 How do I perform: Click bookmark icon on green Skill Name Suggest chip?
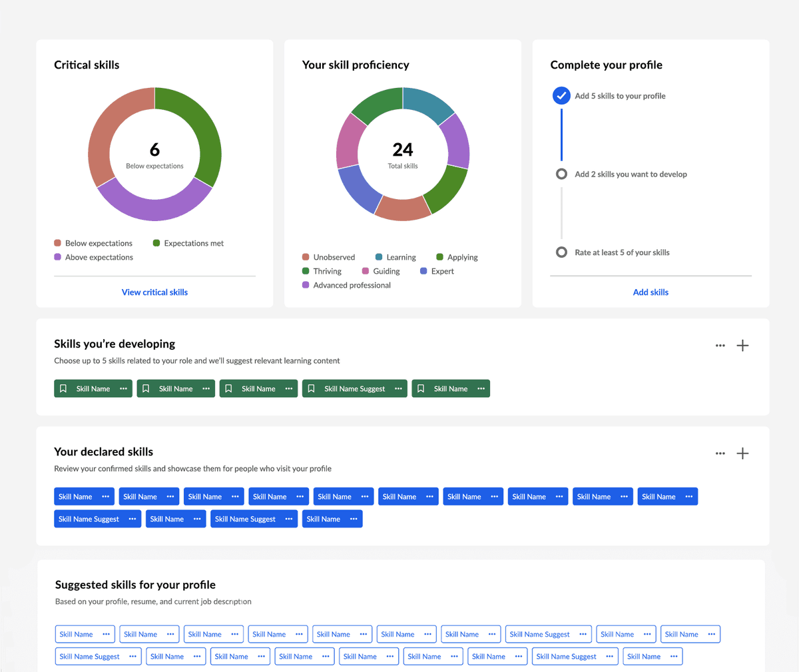(311, 389)
